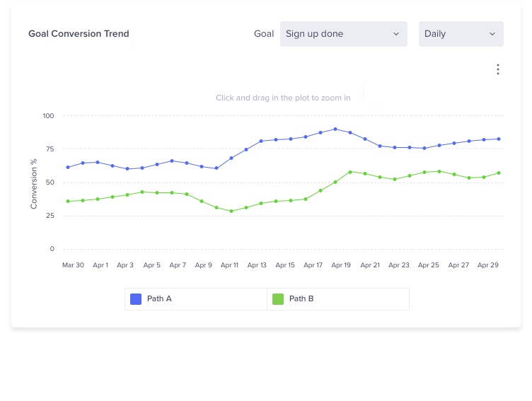Image resolution: width=532 pixels, height=401 pixels.
Task: Toggle Path A series via its legend label
Action: click(159, 299)
